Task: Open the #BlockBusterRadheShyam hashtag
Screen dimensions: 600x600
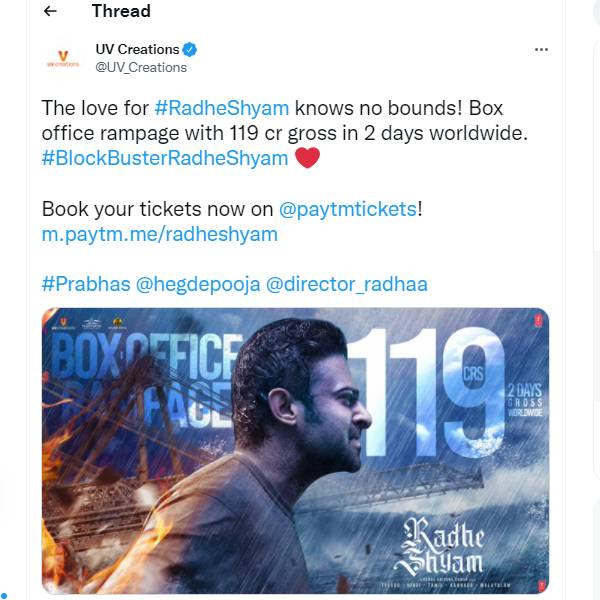Action: 165,158
